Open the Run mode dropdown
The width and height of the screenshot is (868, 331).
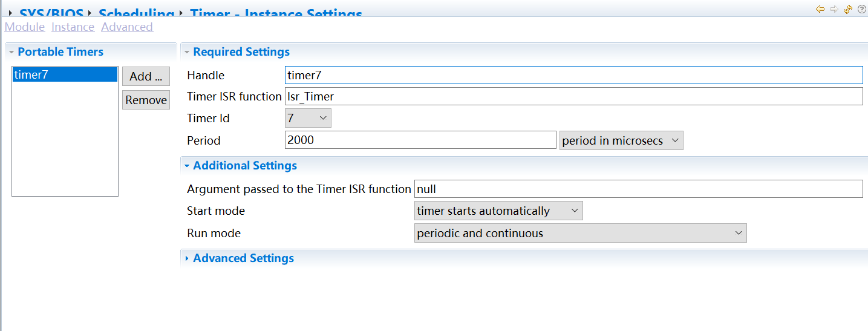(x=580, y=233)
